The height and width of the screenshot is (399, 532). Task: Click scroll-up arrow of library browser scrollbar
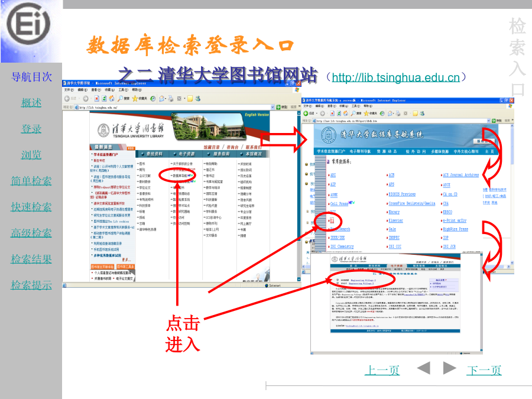tap(299, 113)
